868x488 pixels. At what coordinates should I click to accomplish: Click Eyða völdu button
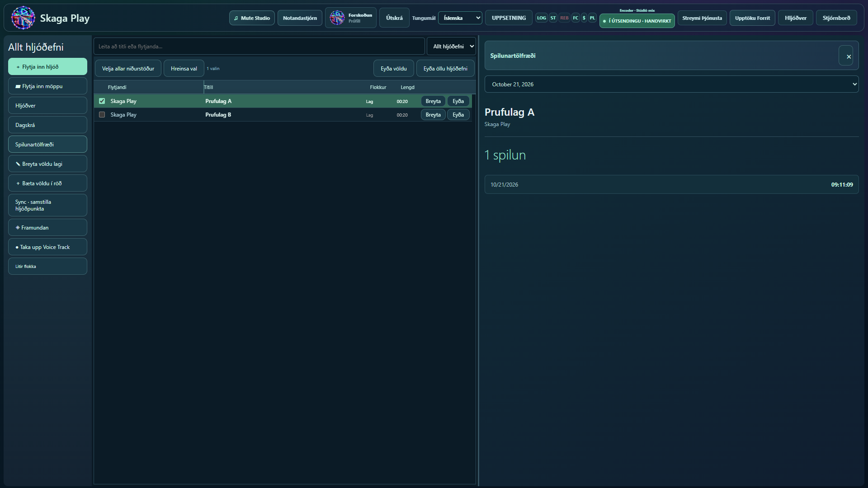point(393,68)
